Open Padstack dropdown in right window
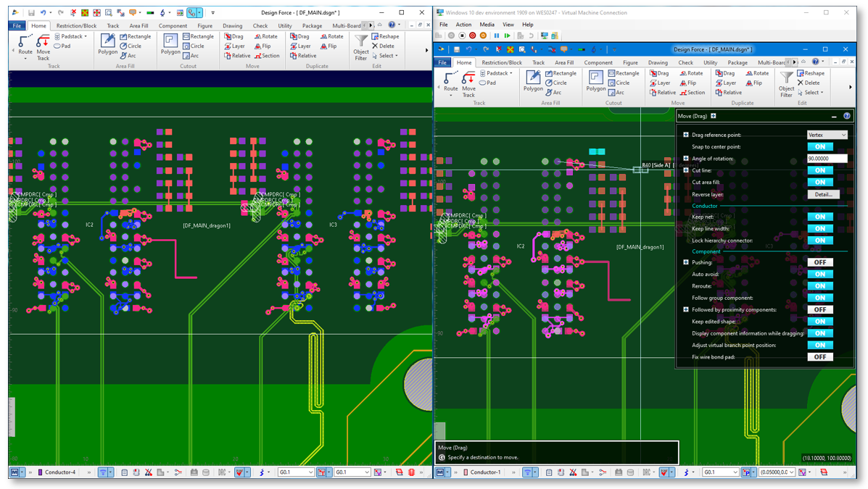The image size is (868, 489). (497, 73)
